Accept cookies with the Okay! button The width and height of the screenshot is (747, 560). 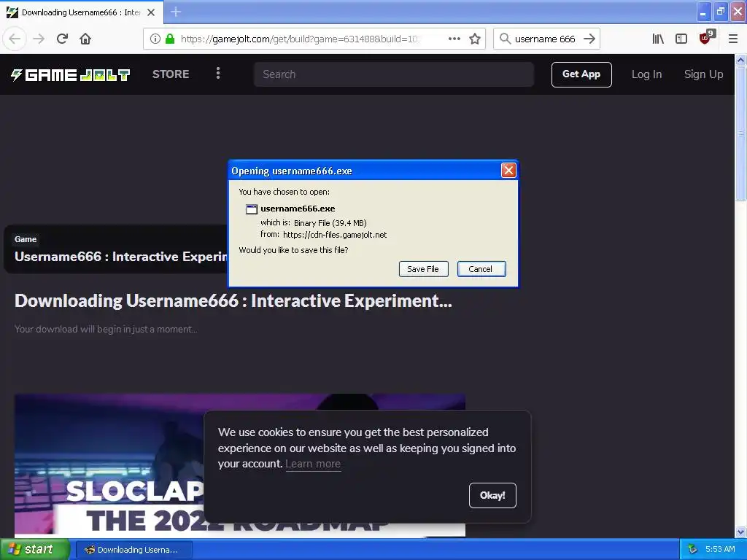click(492, 495)
